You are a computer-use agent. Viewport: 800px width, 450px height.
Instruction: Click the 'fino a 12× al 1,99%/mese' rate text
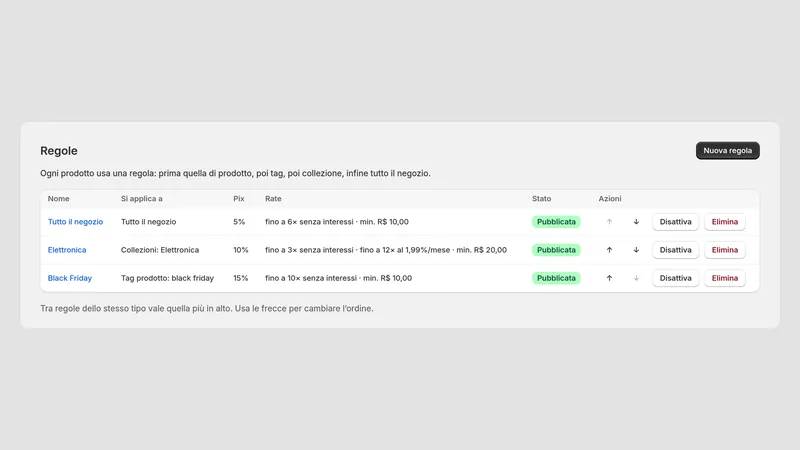(x=405, y=250)
